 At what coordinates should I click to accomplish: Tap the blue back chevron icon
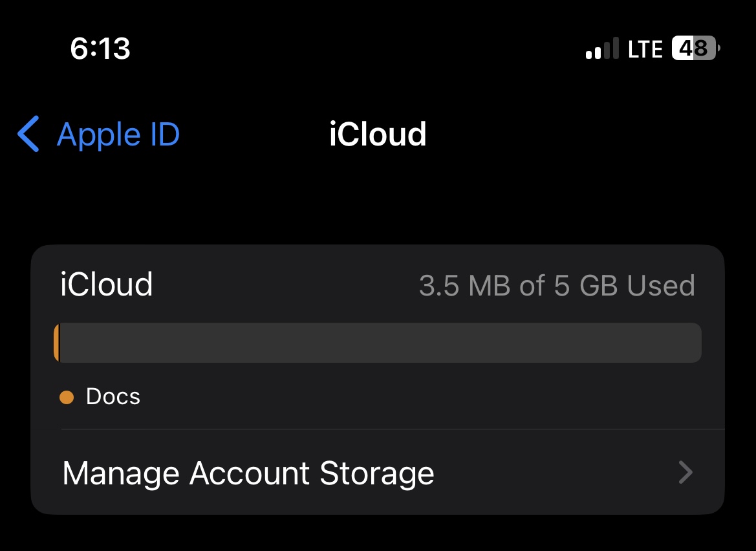[28, 134]
